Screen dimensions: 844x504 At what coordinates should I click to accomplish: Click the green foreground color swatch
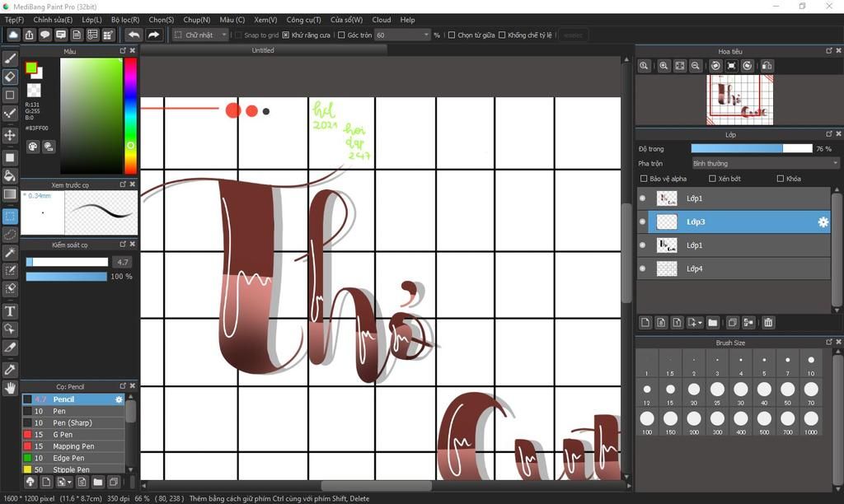[x=31, y=68]
